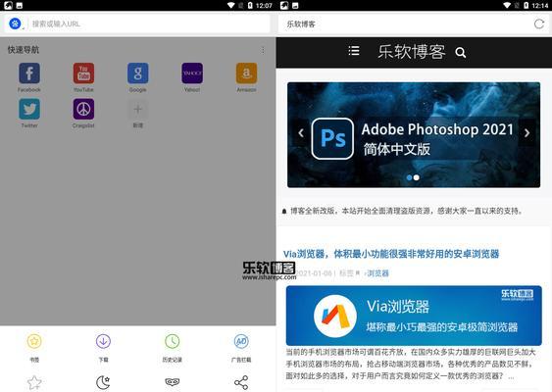Go to the next banner slide
This screenshot has height=392, width=552.
click(x=527, y=133)
